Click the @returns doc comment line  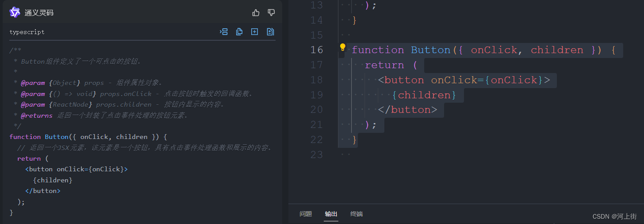point(101,115)
